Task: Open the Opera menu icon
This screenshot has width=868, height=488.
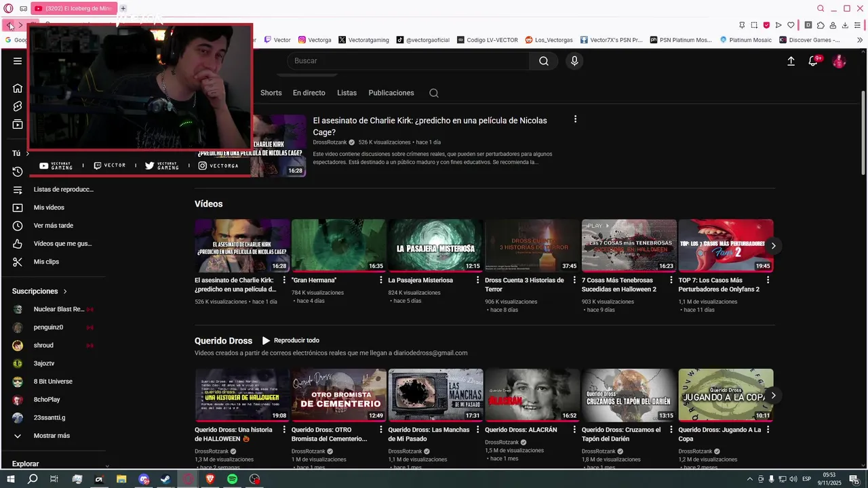Action: (9, 9)
